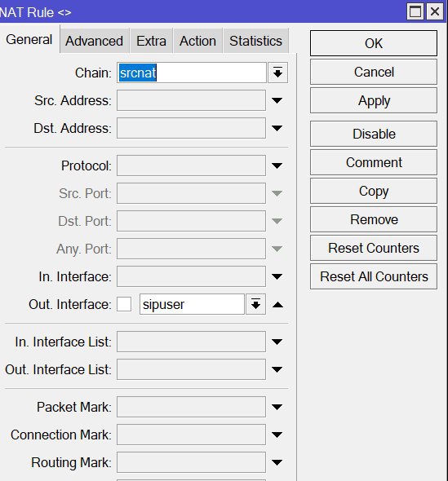Open the Advanced tab
Screen dimensions: 448x481
(95, 41)
